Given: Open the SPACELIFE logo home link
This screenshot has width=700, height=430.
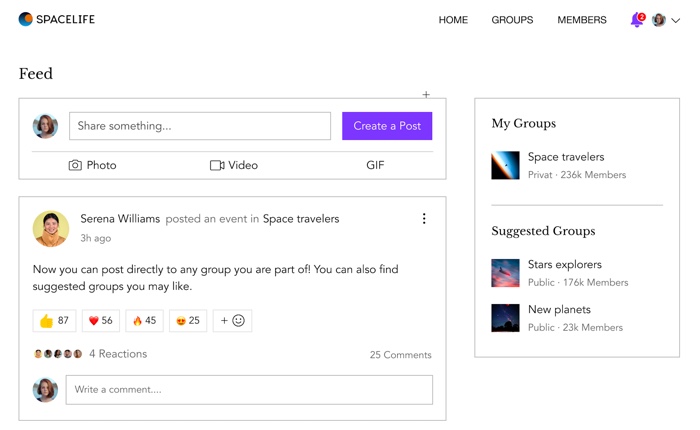Looking at the screenshot, I should (57, 19).
